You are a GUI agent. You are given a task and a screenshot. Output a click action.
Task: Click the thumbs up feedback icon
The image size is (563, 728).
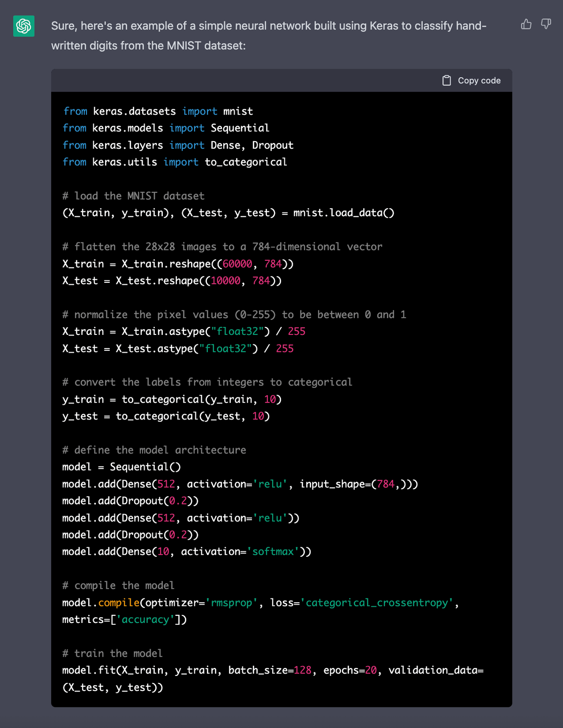526,24
